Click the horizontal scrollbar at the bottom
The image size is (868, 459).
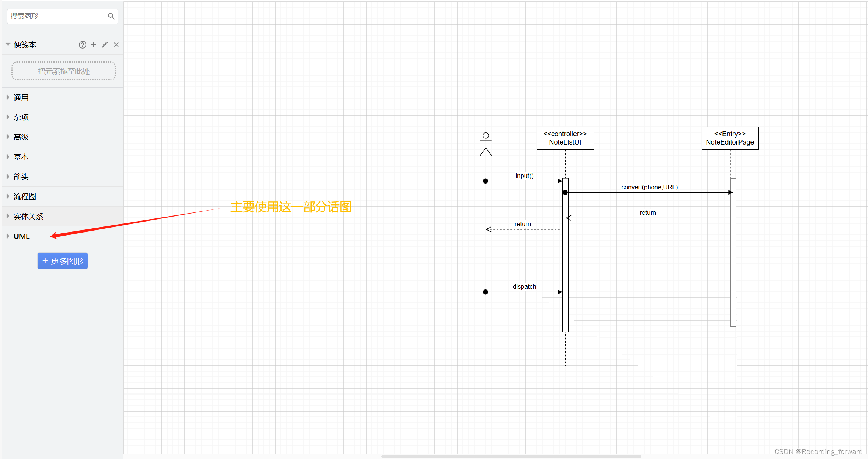(512, 456)
